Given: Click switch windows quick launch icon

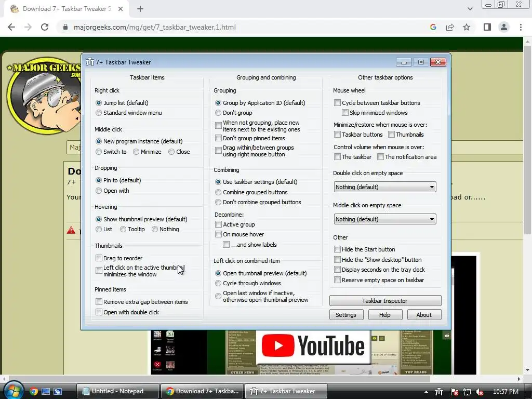Looking at the screenshot, I should 58,391.
